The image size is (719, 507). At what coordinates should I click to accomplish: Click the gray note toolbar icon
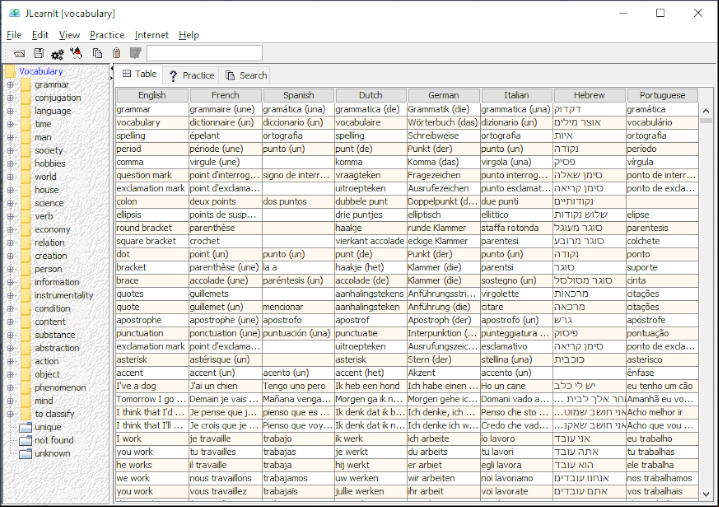coord(135,53)
